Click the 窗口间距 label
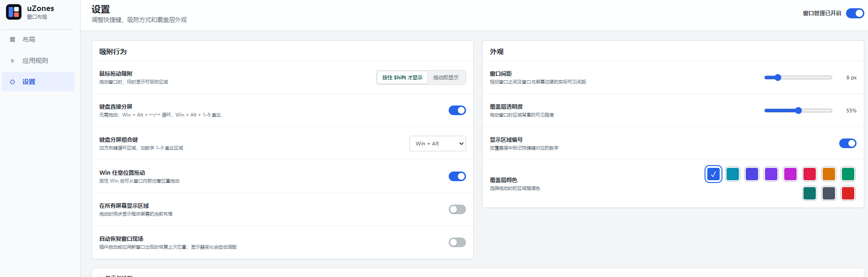Image resolution: width=868 pixels, height=277 pixels. click(501, 74)
